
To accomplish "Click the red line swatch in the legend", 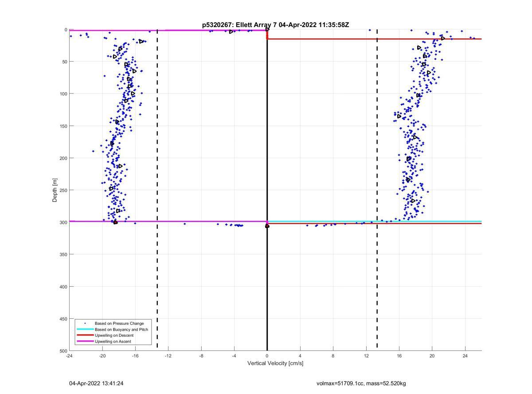I will [85, 335].
